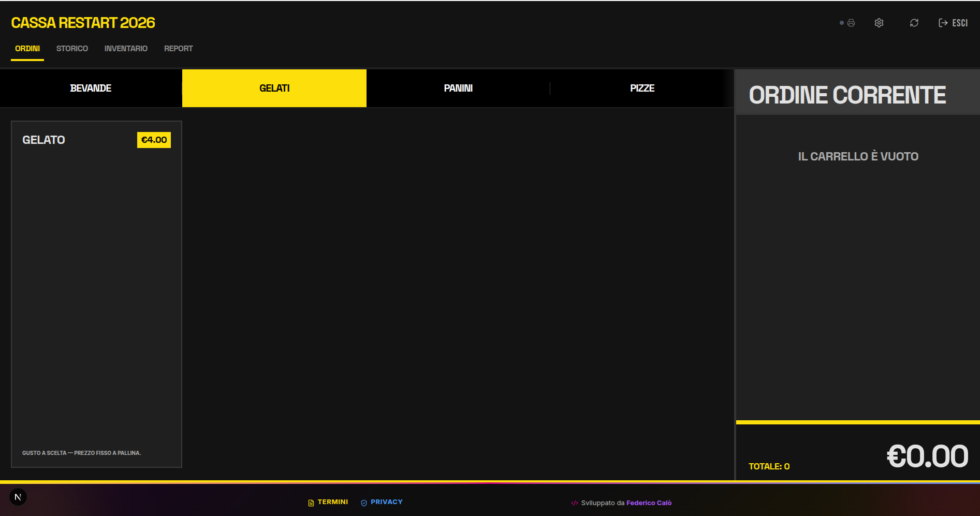980x516 pixels.
Task: Select the PANINI category
Action: [458, 88]
